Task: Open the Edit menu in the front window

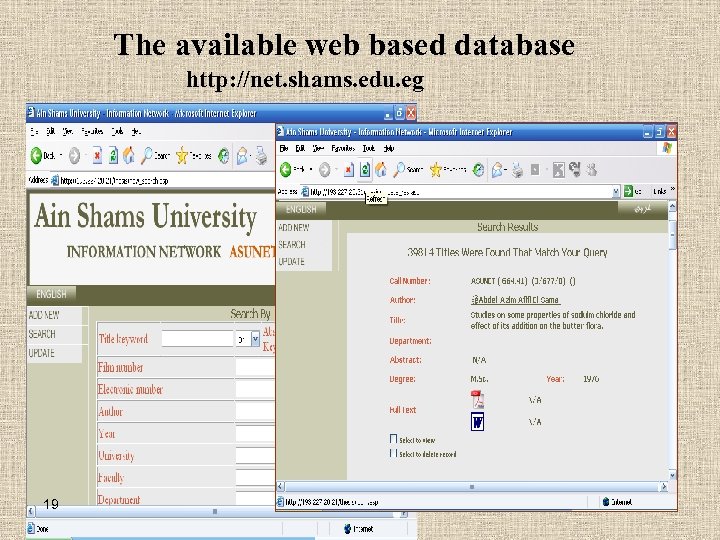Action: tap(300, 148)
